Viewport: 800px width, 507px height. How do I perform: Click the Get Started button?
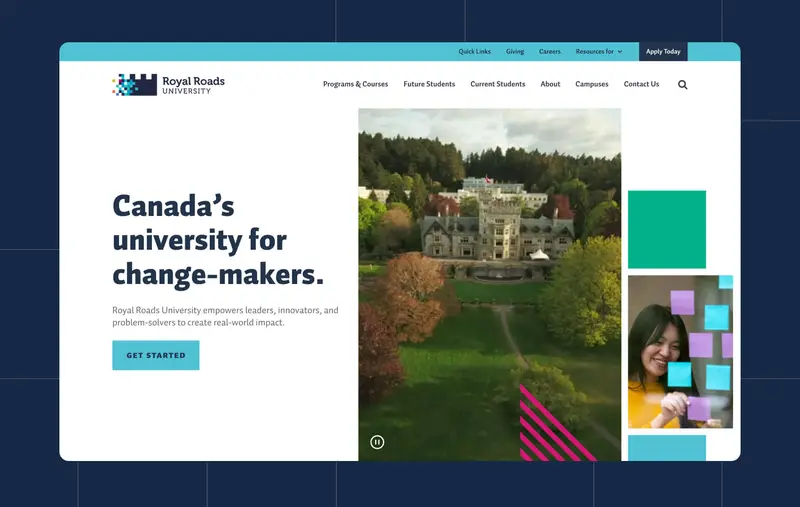click(156, 355)
